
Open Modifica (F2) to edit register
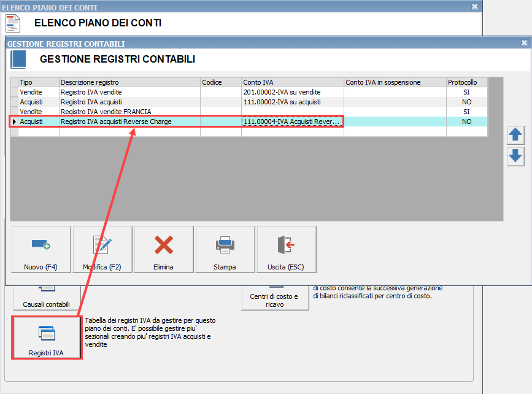point(102,249)
